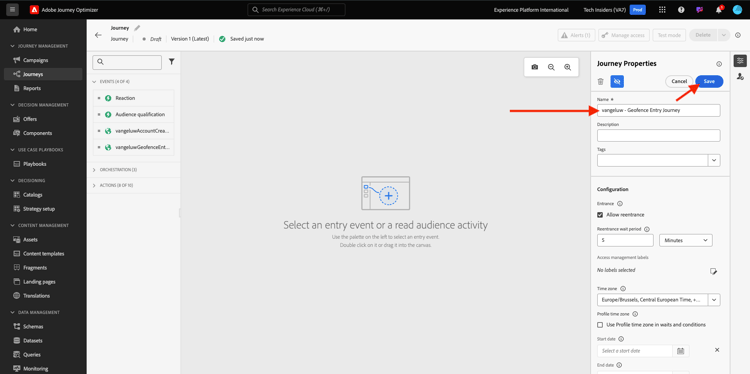750x374 pixels.
Task: Collapse the Events section
Action: coord(94,82)
